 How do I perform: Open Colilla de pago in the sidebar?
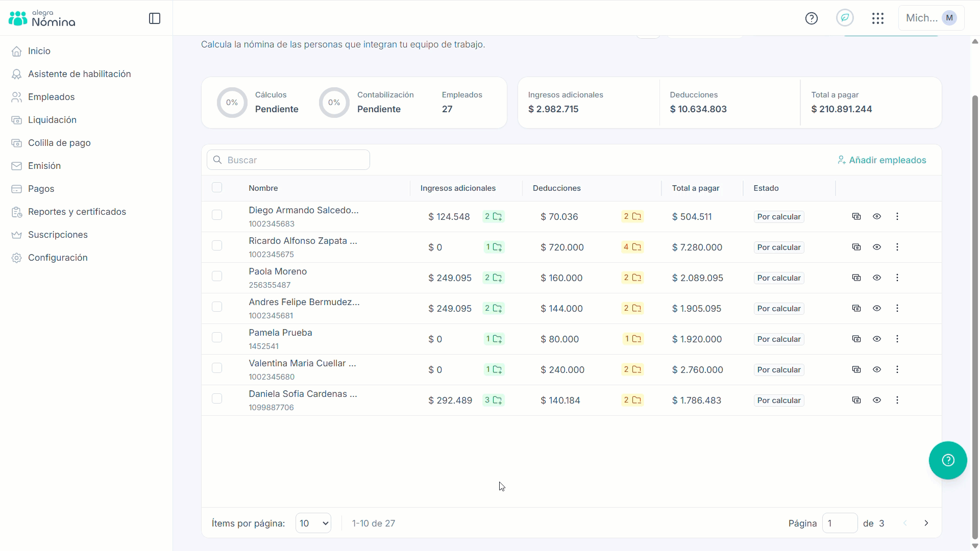pyautogui.click(x=51, y=143)
